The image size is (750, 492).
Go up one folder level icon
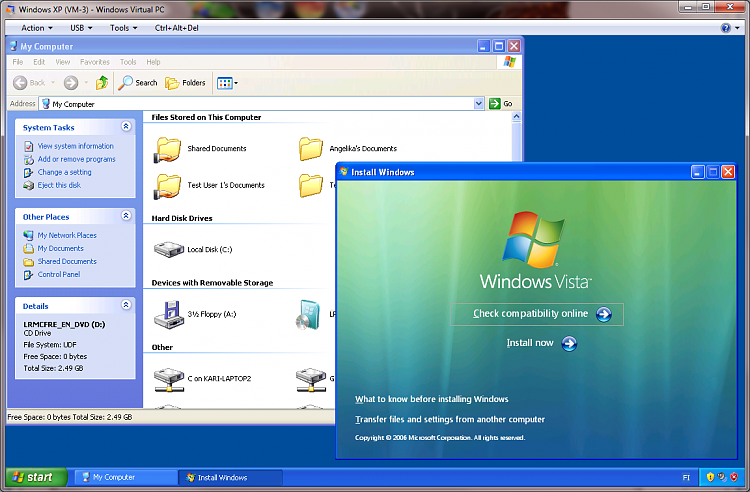click(x=102, y=83)
